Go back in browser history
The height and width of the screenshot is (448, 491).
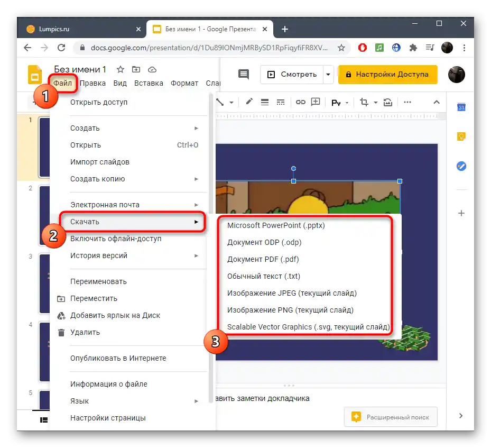point(27,48)
